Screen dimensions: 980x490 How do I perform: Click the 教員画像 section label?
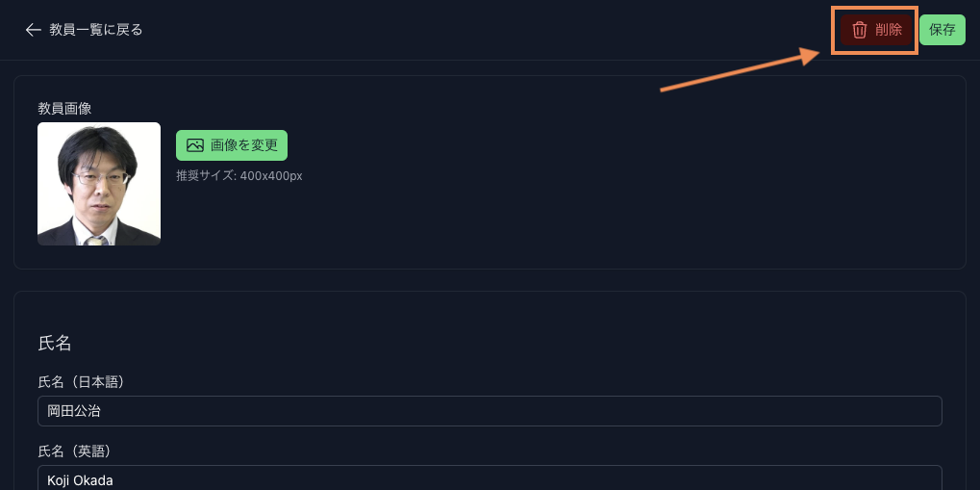tap(64, 108)
